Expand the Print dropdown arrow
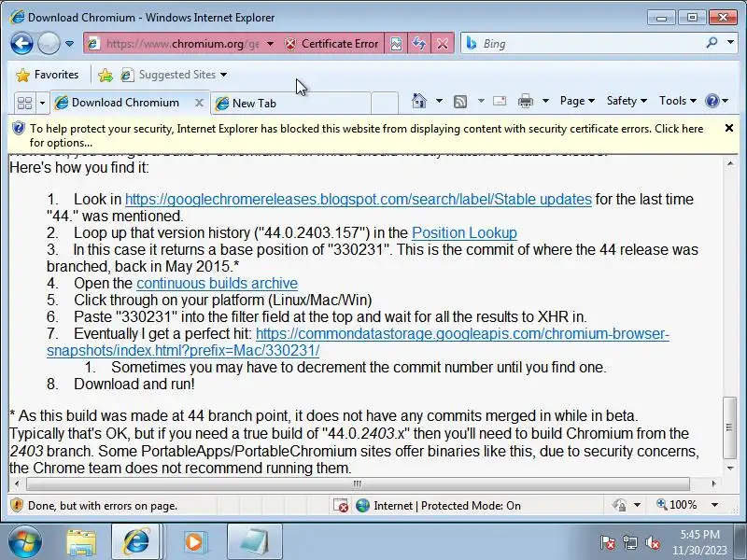The height and width of the screenshot is (560, 747). (546, 101)
